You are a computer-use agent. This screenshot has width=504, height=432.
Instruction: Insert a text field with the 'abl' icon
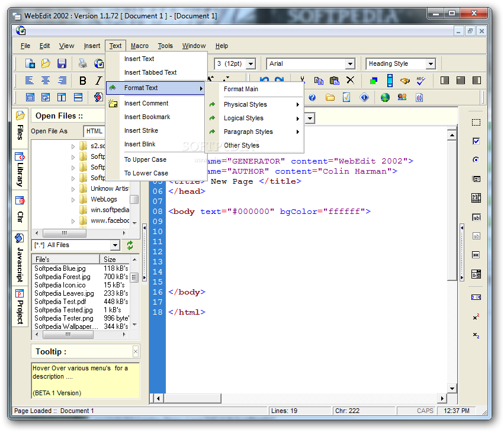tap(476, 217)
